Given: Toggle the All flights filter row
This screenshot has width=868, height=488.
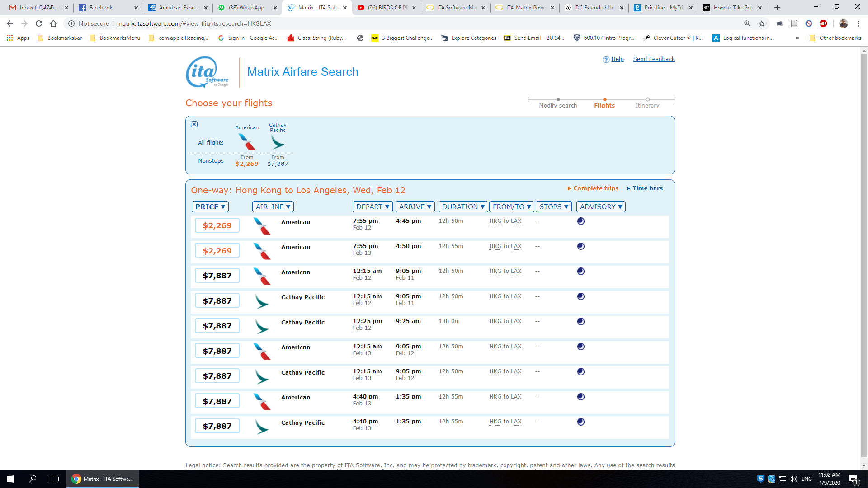Looking at the screenshot, I should click(211, 142).
